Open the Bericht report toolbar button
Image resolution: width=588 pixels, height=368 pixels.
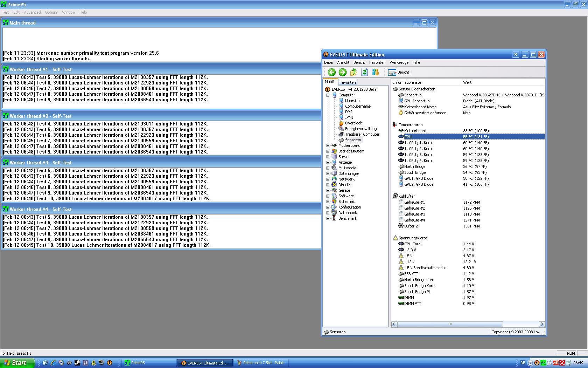coord(399,72)
